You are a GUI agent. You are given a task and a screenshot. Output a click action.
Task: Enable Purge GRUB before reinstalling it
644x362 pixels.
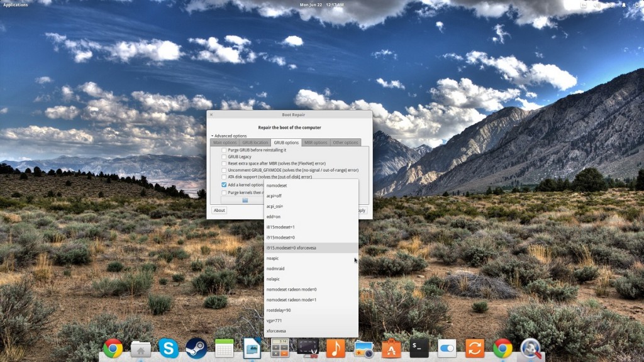pyautogui.click(x=224, y=150)
